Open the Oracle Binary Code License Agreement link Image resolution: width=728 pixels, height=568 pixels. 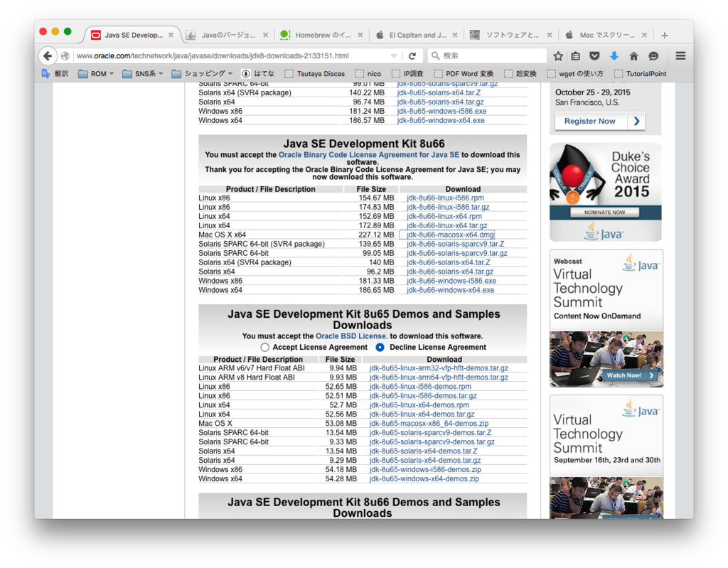[369, 155]
